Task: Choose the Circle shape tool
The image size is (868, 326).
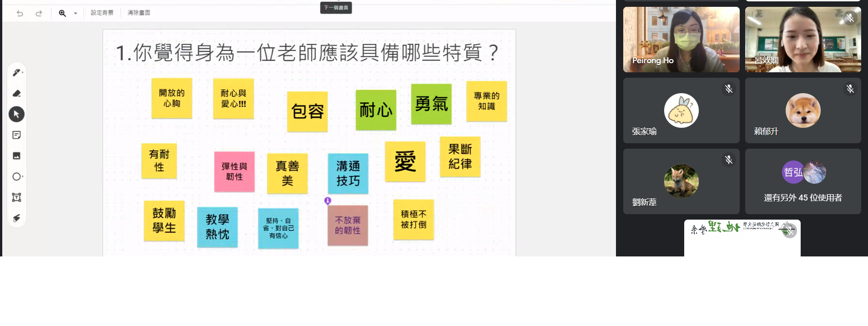Action: point(16,176)
